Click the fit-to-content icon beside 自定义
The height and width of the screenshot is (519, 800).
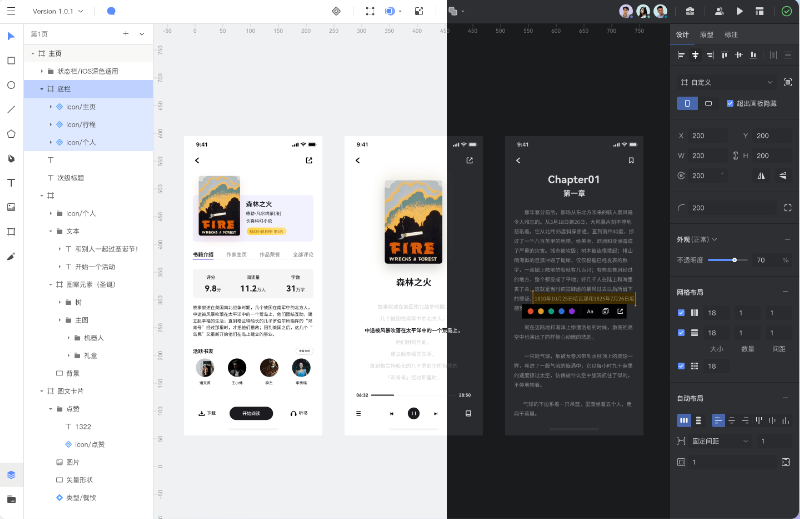click(x=788, y=82)
